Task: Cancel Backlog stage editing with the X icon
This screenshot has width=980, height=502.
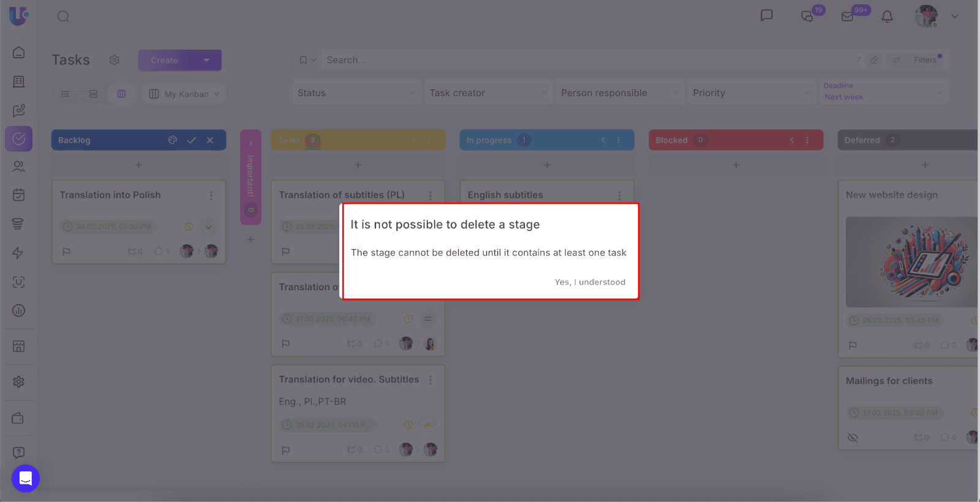Action: [210, 140]
